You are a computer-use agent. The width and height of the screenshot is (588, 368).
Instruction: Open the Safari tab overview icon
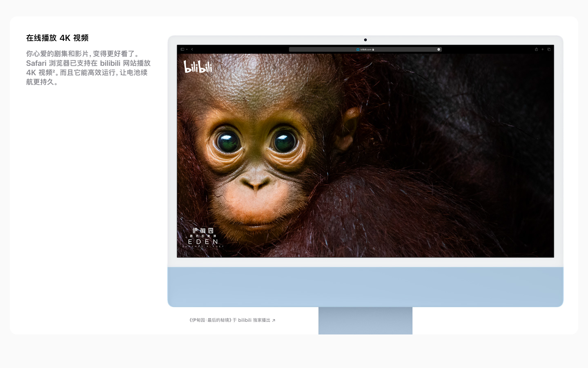[549, 49]
